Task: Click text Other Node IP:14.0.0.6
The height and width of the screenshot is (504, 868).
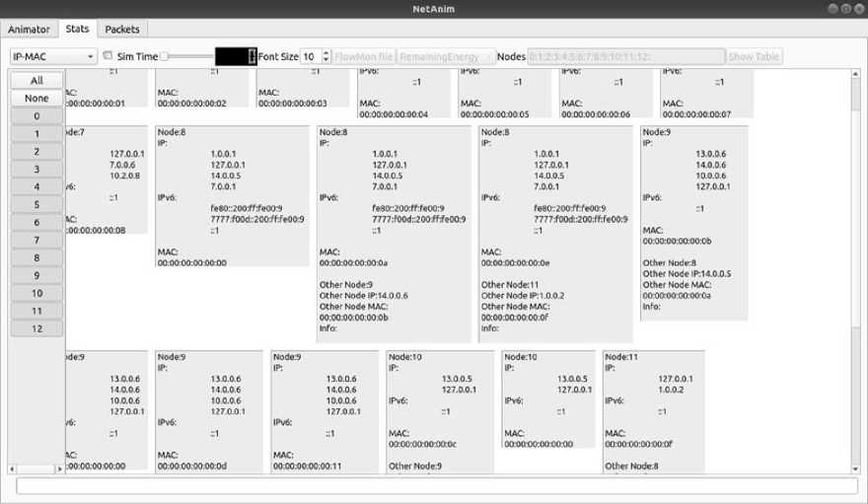Action: coord(363,296)
